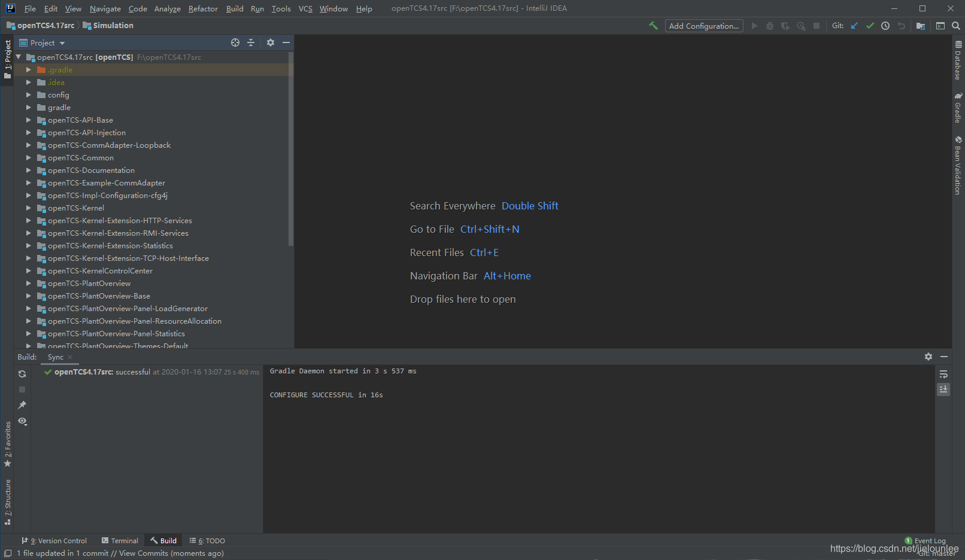The image size is (965, 560).
Task: Switch to the Terminal tool tab
Action: click(x=120, y=541)
